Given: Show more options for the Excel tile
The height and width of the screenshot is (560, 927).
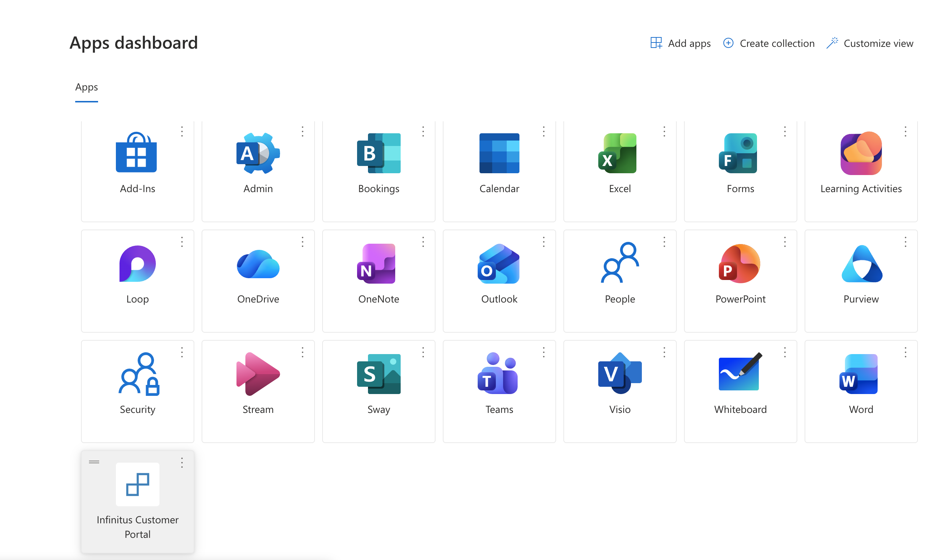Looking at the screenshot, I should [x=664, y=131].
